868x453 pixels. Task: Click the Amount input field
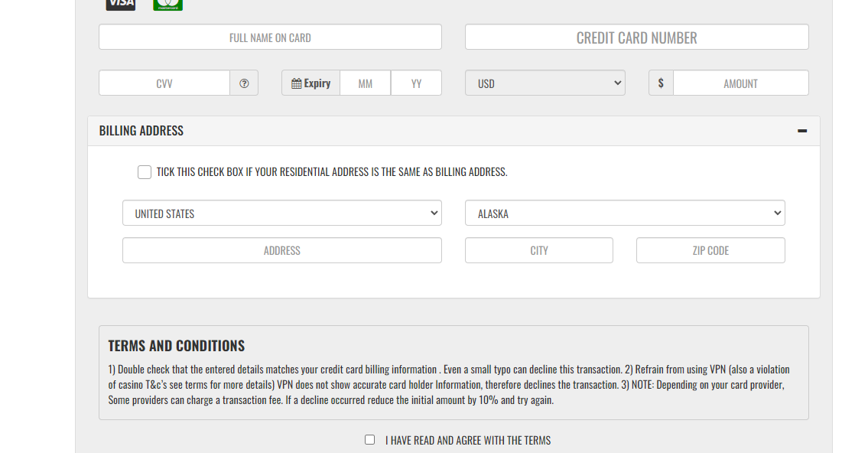click(x=740, y=83)
